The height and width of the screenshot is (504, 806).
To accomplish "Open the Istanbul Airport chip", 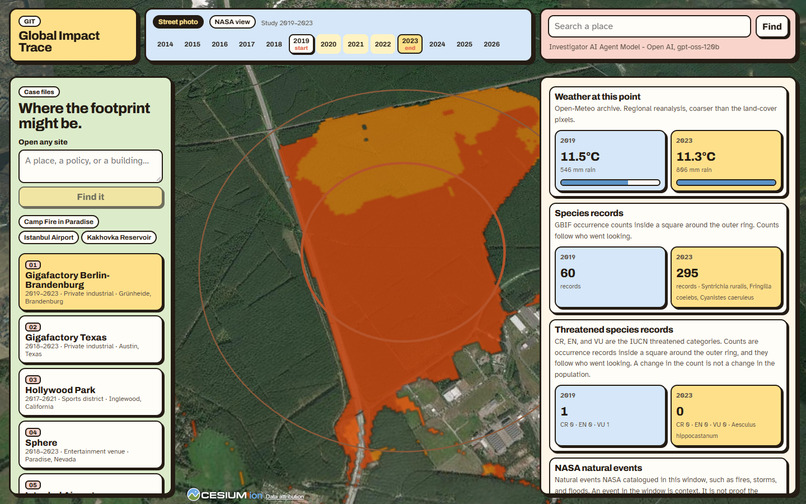I will pos(49,238).
